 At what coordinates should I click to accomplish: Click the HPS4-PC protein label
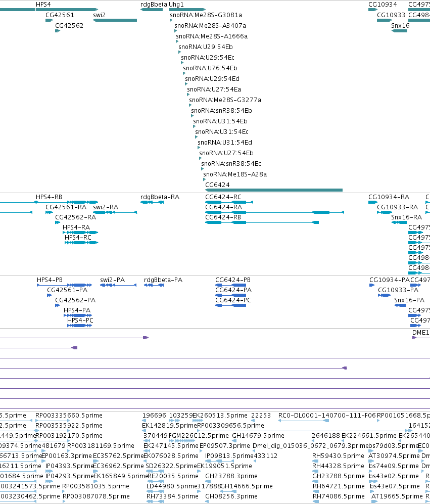80,320
